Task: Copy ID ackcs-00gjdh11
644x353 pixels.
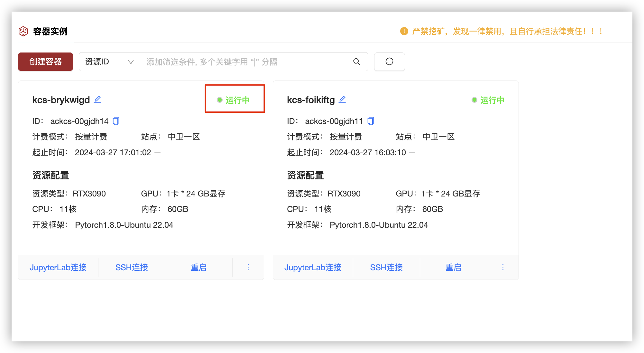Action: click(x=371, y=121)
